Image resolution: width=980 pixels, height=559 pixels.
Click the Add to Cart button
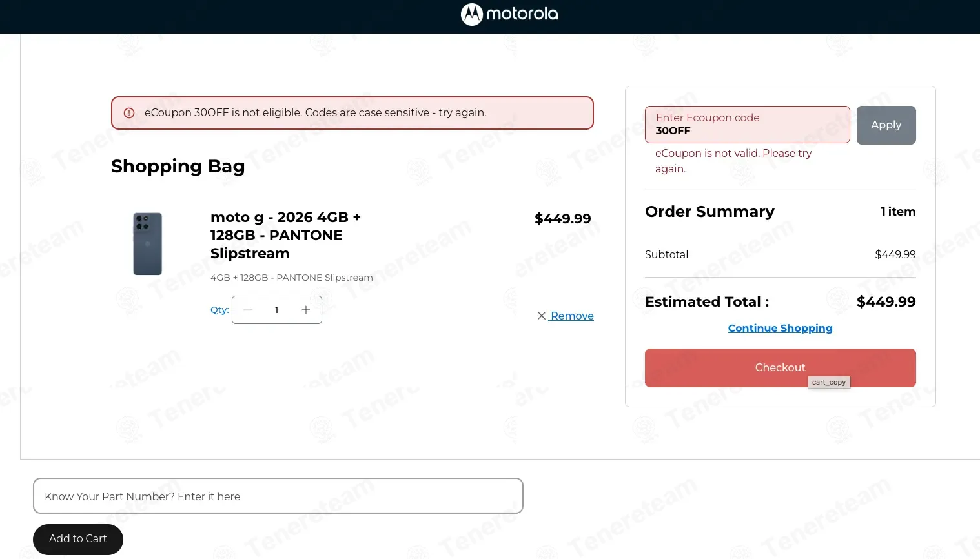point(78,539)
